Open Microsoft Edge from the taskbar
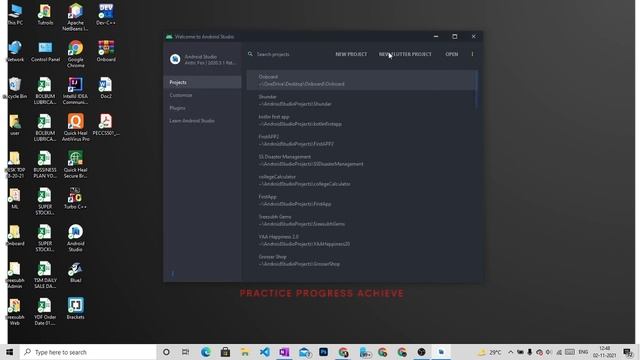 point(205,352)
